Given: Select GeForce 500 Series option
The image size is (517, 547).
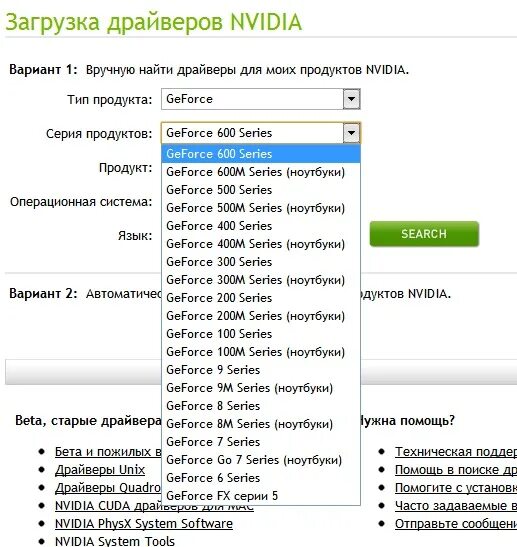Looking at the screenshot, I should click(x=261, y=190).
